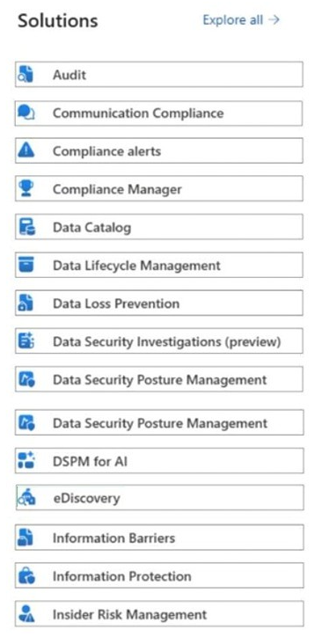
Task: Click the Compliance alerts warning triangle icon
Action: (26, 150)
